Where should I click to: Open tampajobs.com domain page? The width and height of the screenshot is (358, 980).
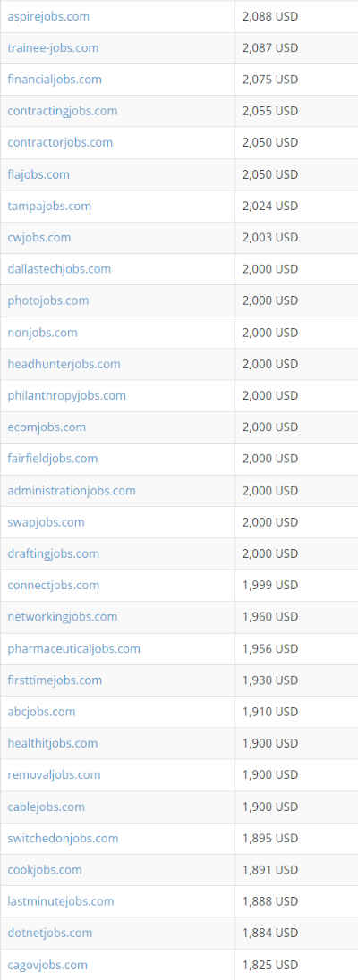pos(49,207)
